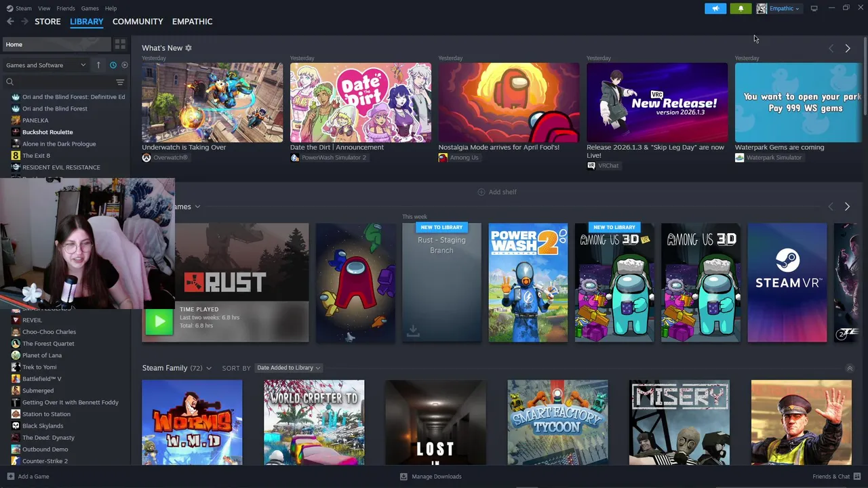Open the MISERY game cover
Screen dimensions: 868x488
coord(679,422)
